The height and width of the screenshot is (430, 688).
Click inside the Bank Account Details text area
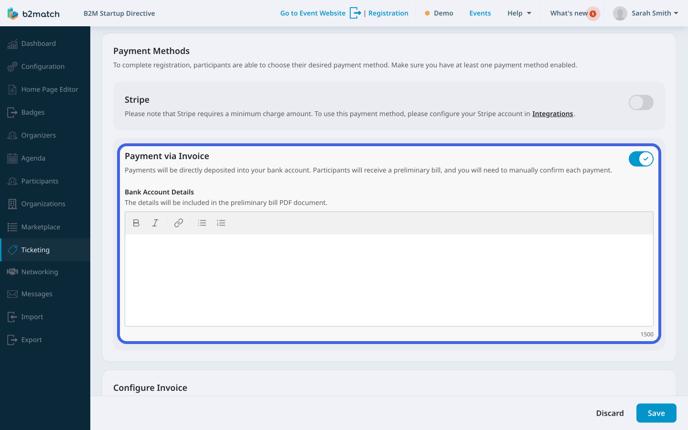click(389, 280)
